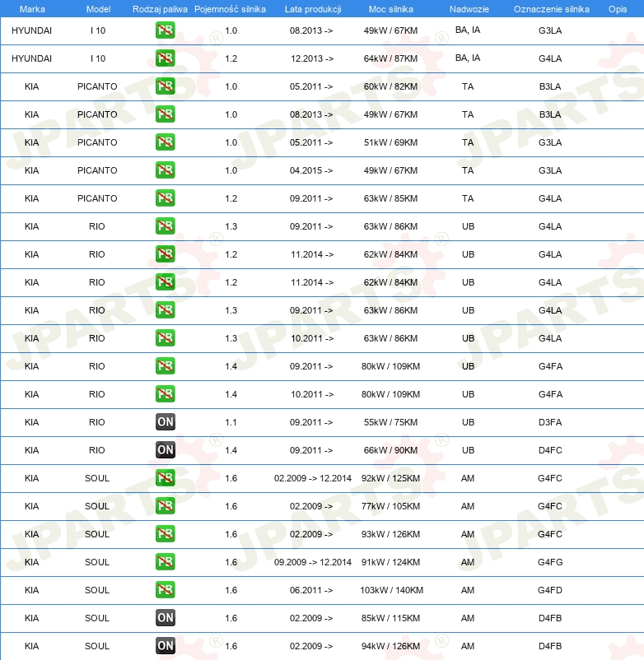The width and height of the screenshot is (644, 660).
Task: Select the 66kW / 90KM power cell
Action: (391, 450)
